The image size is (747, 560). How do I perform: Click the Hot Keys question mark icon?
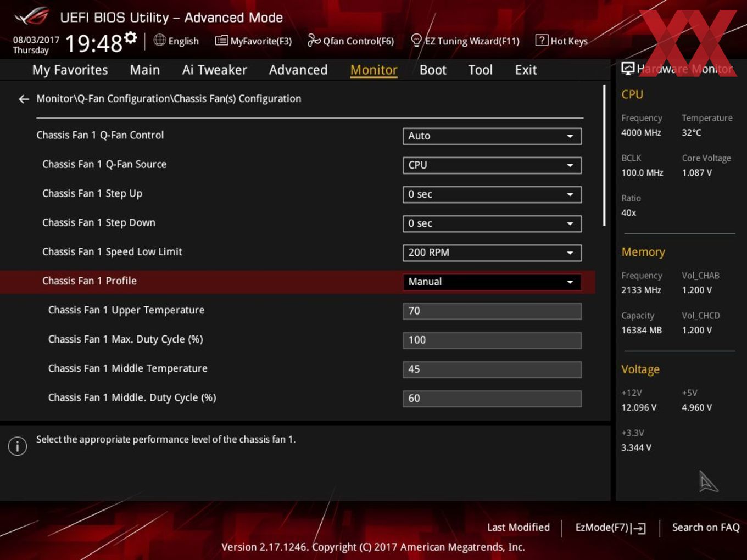542,40
